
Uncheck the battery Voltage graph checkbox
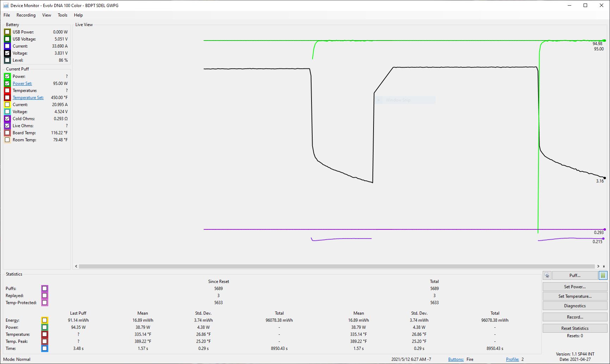point(7,53)
